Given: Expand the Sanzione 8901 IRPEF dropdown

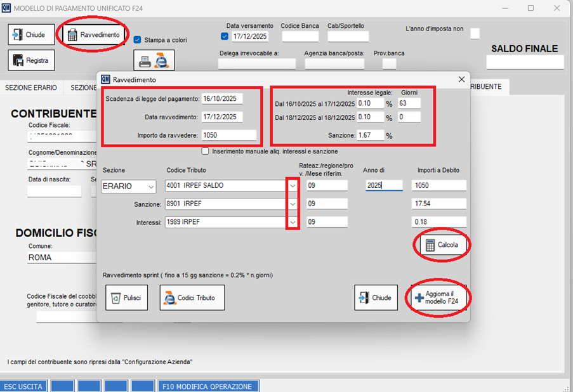Looking at the screenshot, I should (x=293, y=204).
